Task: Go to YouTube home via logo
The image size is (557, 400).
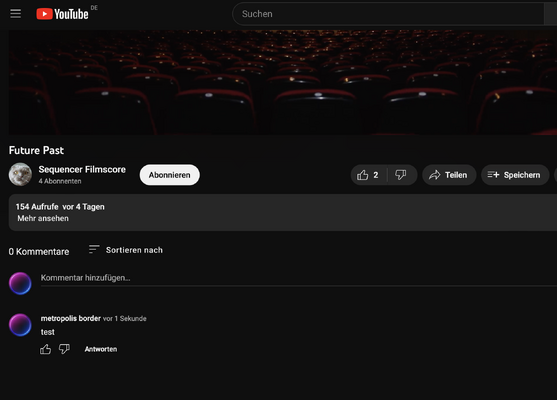Action: (x=63, y=14)
